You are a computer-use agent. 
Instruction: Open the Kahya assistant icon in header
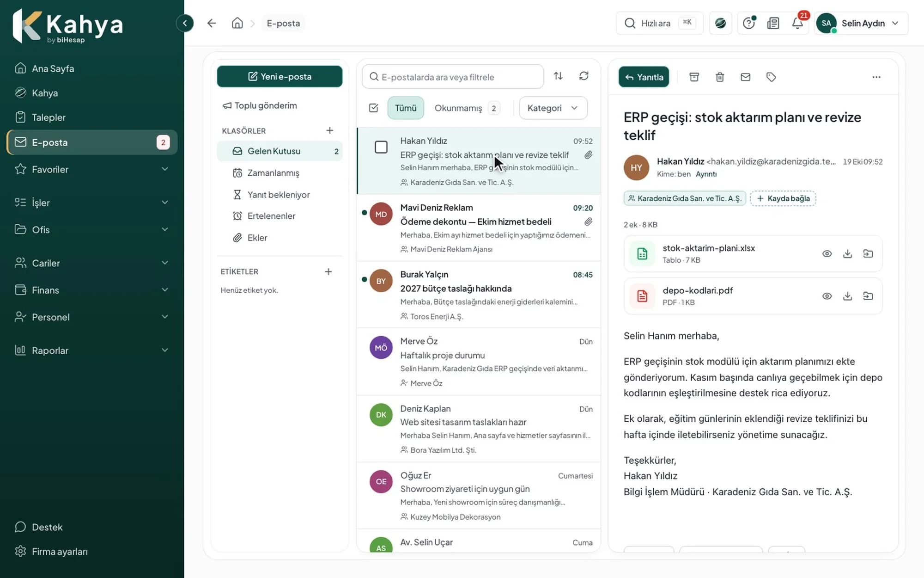tap(720, 23)
